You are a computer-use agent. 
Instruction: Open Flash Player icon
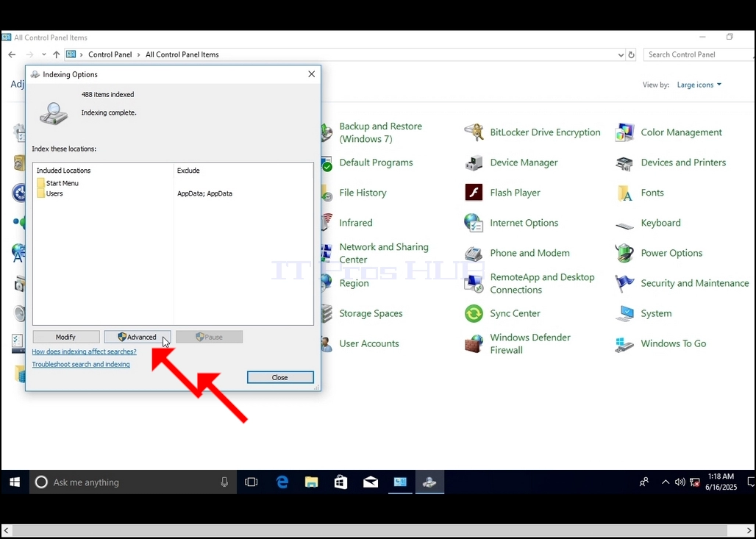click(x=474, y=193)
